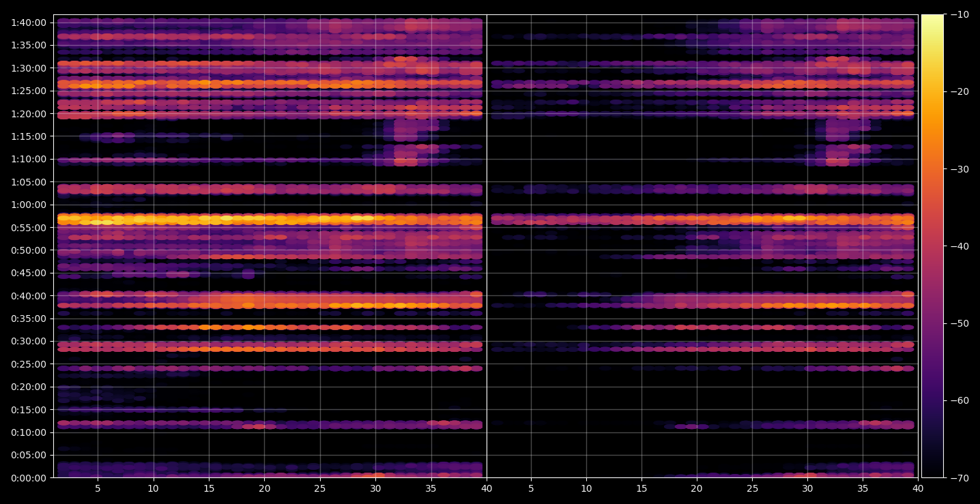Select the 0:35:00 y-axis tick label
980x504 pixels.
click(x=29, y=318)
